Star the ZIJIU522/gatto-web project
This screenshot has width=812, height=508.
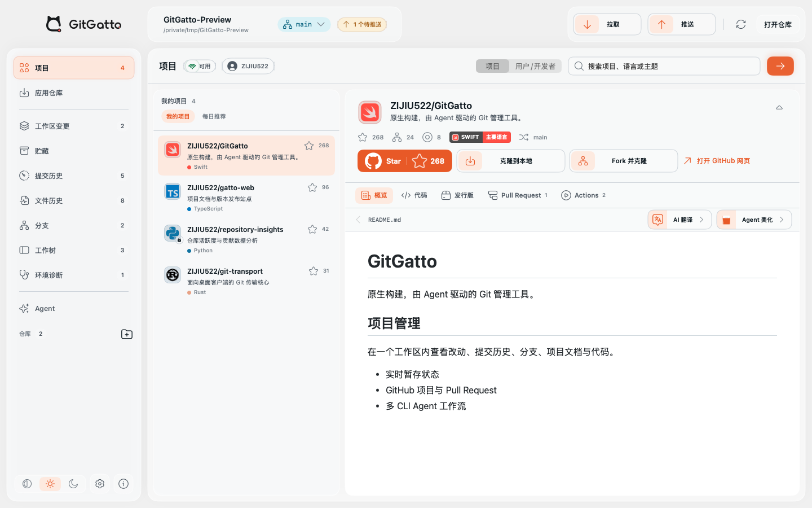(x=312, y=187)
